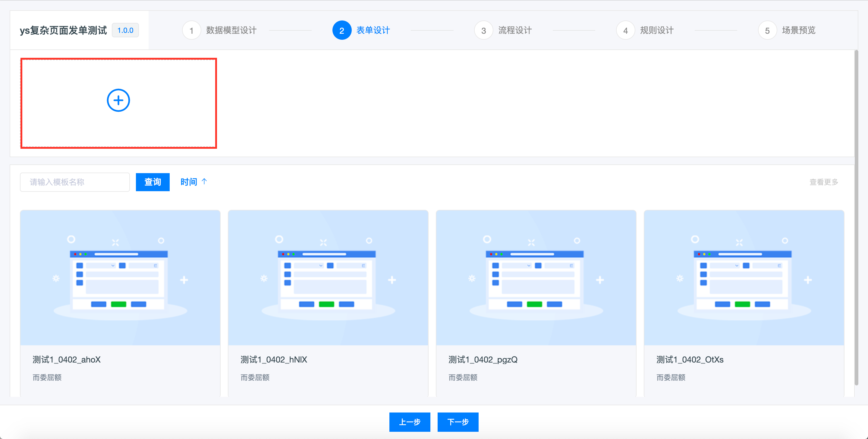Click the step 2 circle icon

(342, 31)
